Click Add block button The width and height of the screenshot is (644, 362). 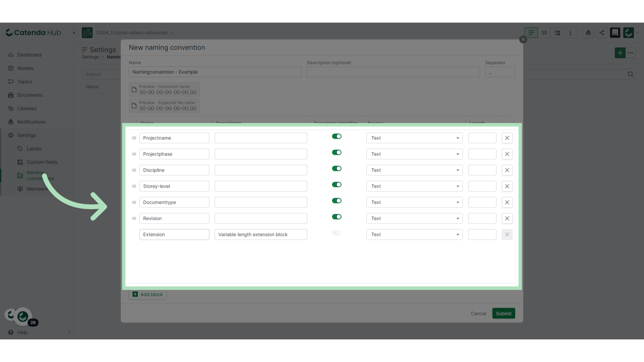(x=148, y=294)
